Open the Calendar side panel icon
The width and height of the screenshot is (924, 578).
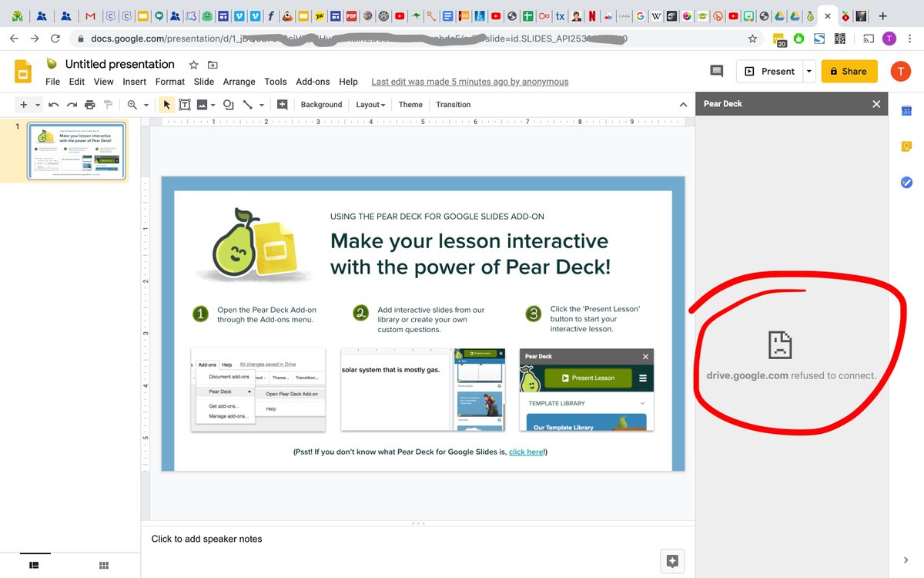pyautogui.click(x=906, y=112)
